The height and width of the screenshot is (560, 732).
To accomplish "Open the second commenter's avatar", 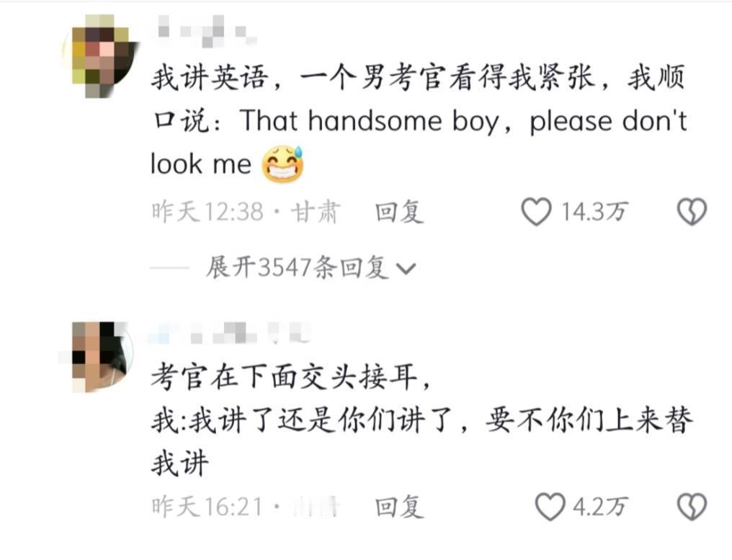I will point(98,357).
